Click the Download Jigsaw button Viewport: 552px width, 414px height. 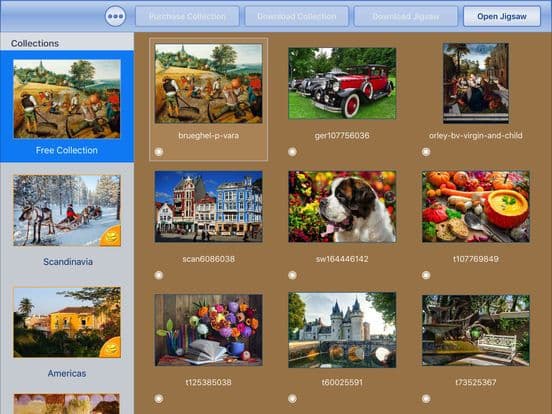click(x=406, y=16)
